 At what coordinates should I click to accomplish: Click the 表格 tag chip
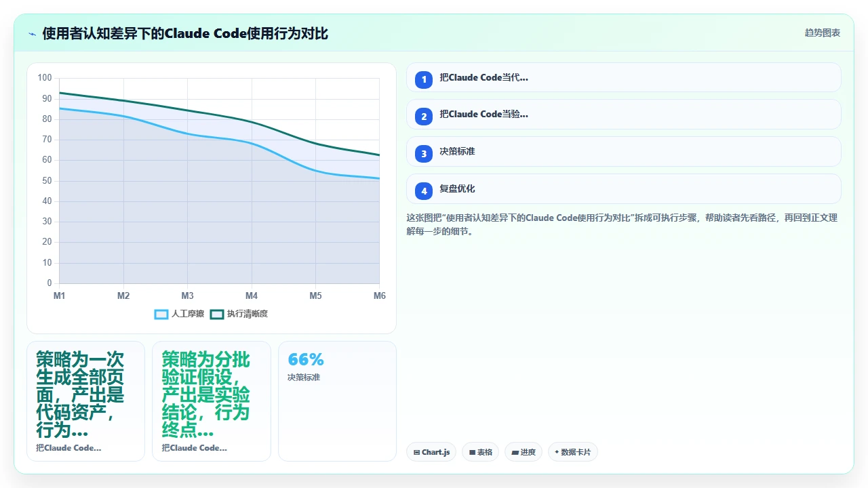point(481,452)
